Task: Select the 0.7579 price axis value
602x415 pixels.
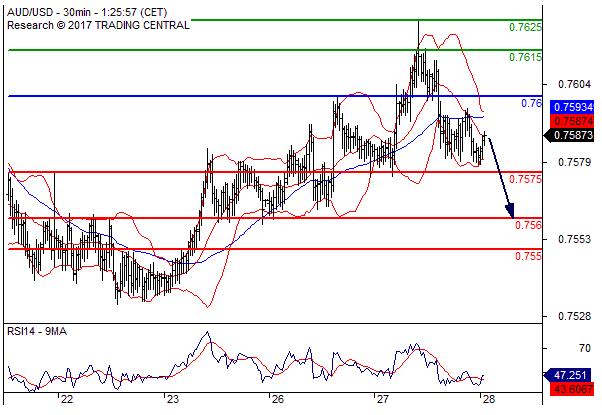Action: (x=574, y=162)
